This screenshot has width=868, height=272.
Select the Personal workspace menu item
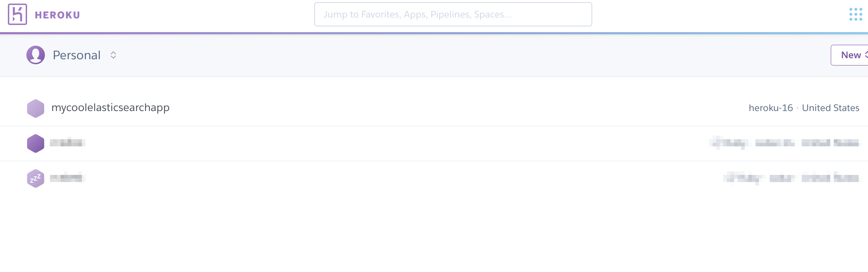[76, 55]
